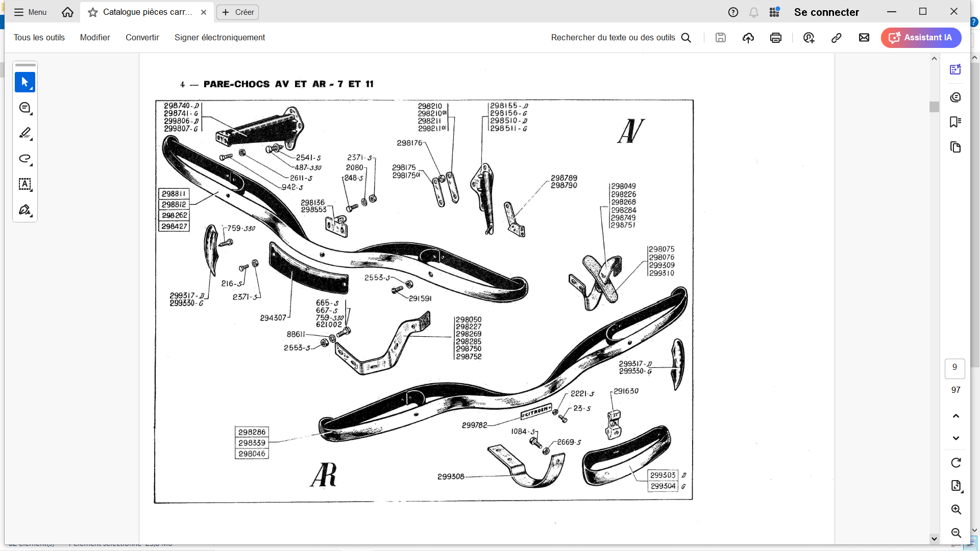The image size is (980, 551).
Task: Open the Convertir menu
Action: pyautogui.click(x=142, y=38)
